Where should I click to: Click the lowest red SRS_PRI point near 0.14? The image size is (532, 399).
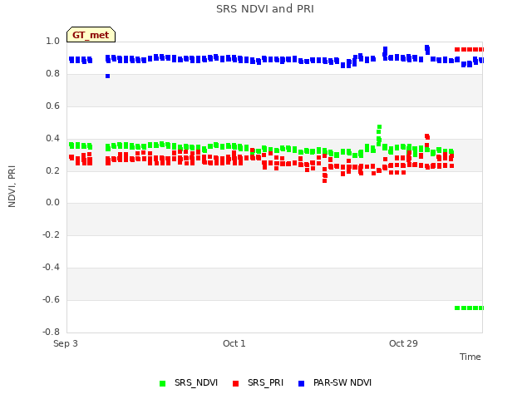click(x=325, y=181)
